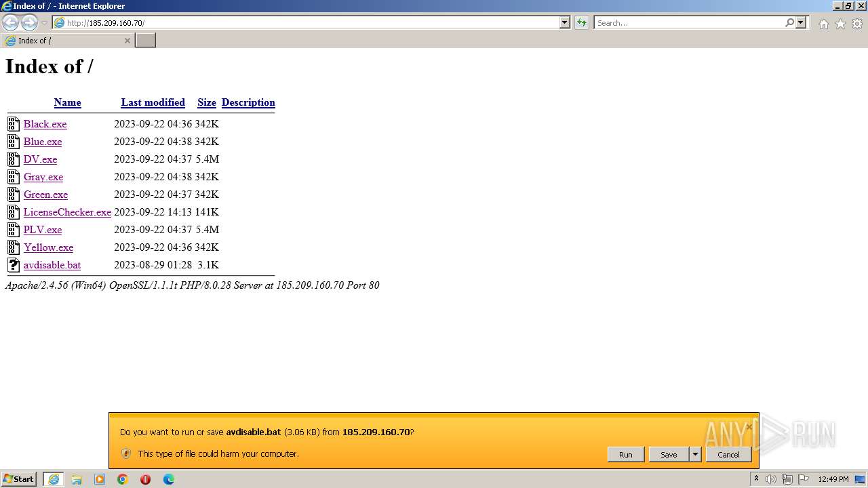This screenshot has width=868, height=488.
Task: Open a new tab
Action: pos(146,41)
